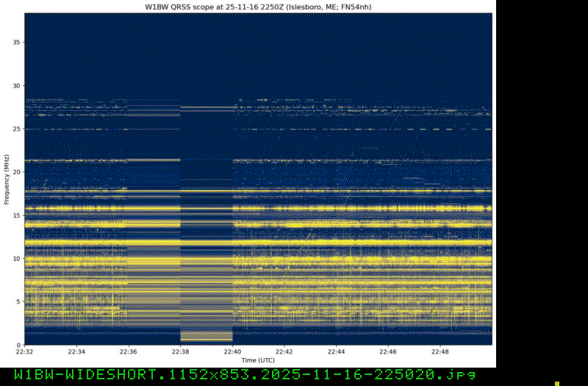This screenshot has width=588, height=386.
Task: Click the 5 tick on the frequency axis
Action: [x=19, y=301]
